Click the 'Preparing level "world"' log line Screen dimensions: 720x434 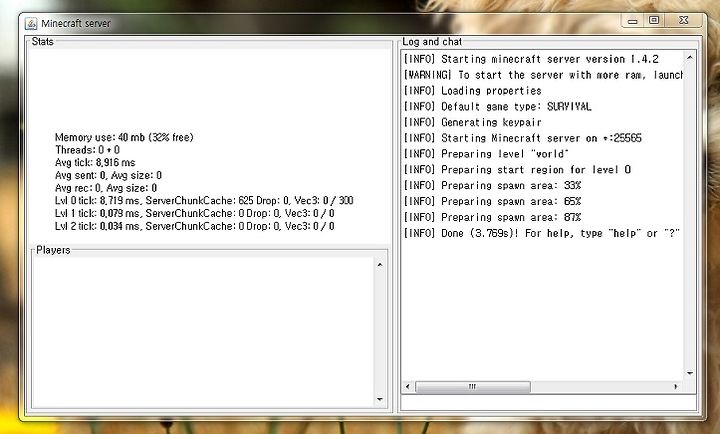point(486,154)
